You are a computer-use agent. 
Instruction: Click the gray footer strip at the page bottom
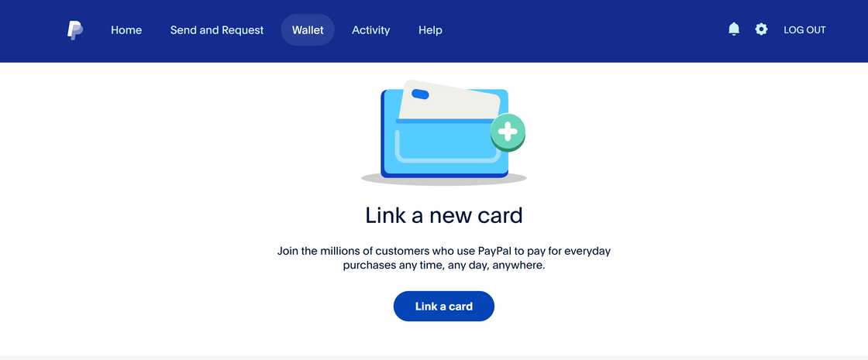[434, 358]
